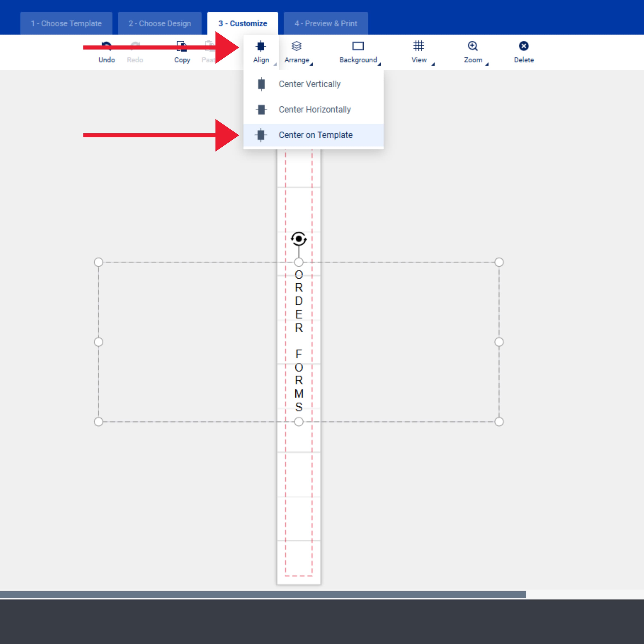Image resolution: width=644 pixels, height=644 pixels.
Task: Click the Copy label
Action: [x=182, y=60]
